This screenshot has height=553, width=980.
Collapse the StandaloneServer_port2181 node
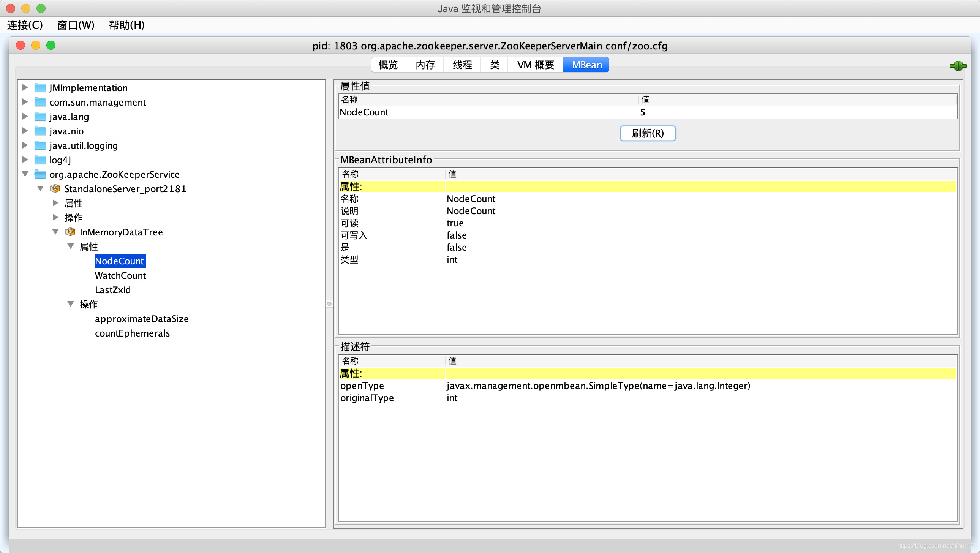pyautogui.click(x=40, y=189)
